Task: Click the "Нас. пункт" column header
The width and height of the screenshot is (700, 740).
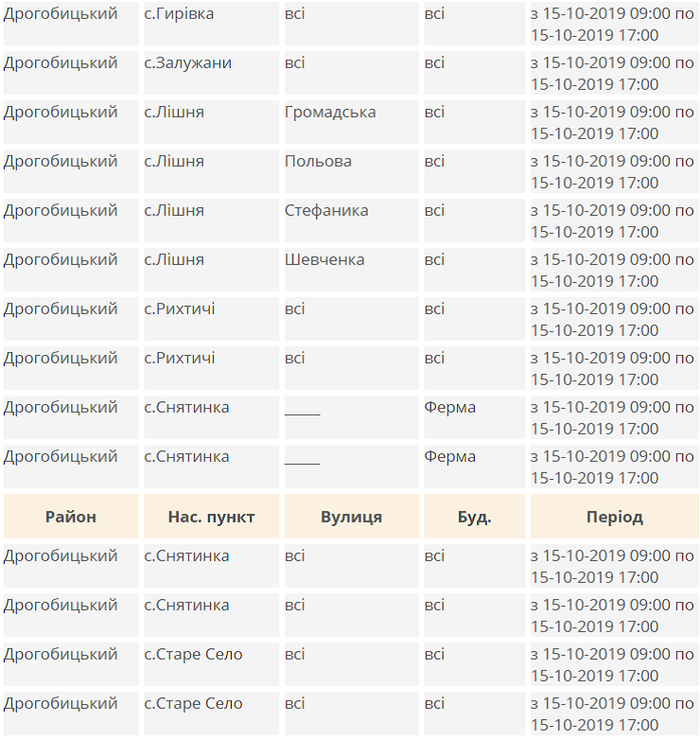Action: pos(211,517)
